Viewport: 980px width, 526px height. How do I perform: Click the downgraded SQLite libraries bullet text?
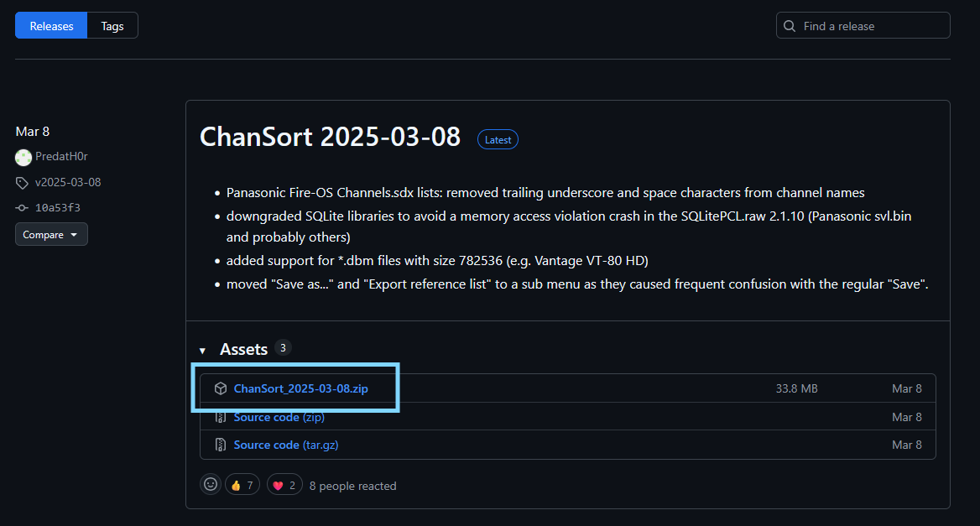pyautogui.click(x=569, y=227)
